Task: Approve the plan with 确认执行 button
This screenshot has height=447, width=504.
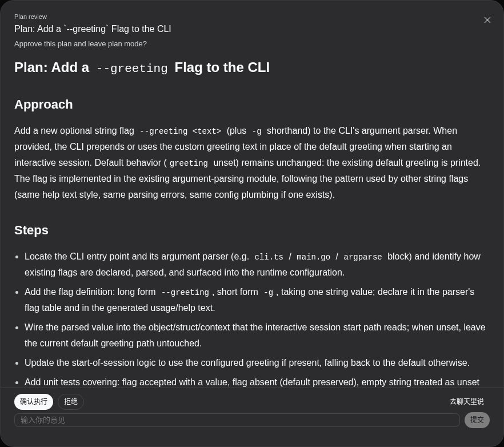Action: (x=33, y=402)
